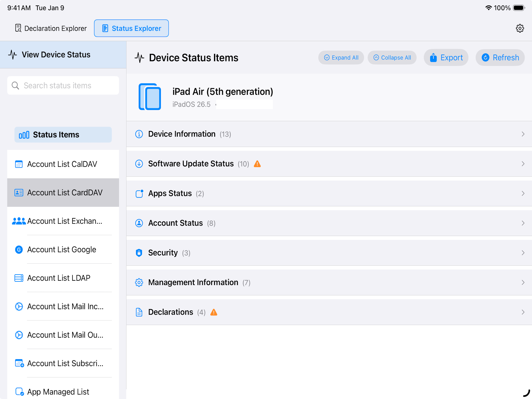Click iPadOS 26.5 version text
Viewport: 532px width, 399px height.
pos(191,104)
